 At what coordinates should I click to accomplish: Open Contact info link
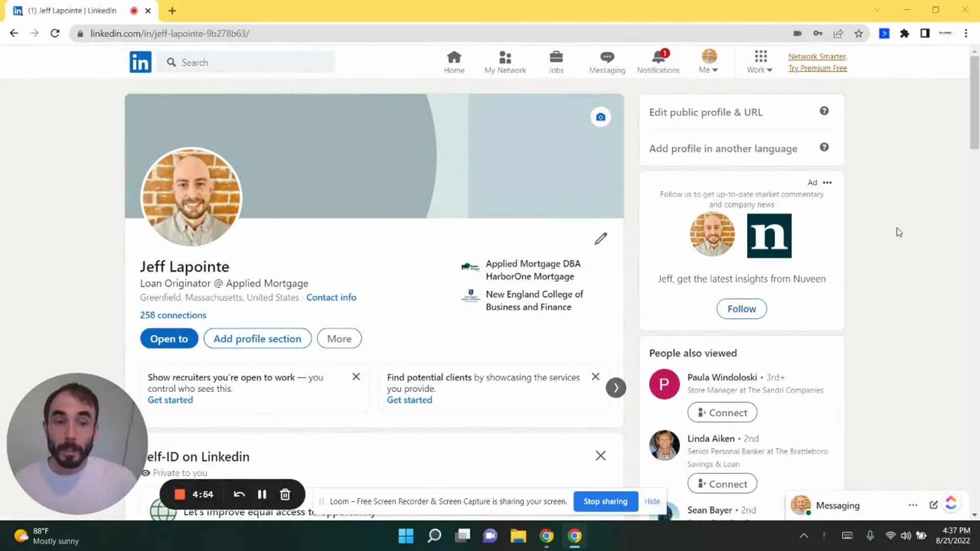tap(331, 297)
